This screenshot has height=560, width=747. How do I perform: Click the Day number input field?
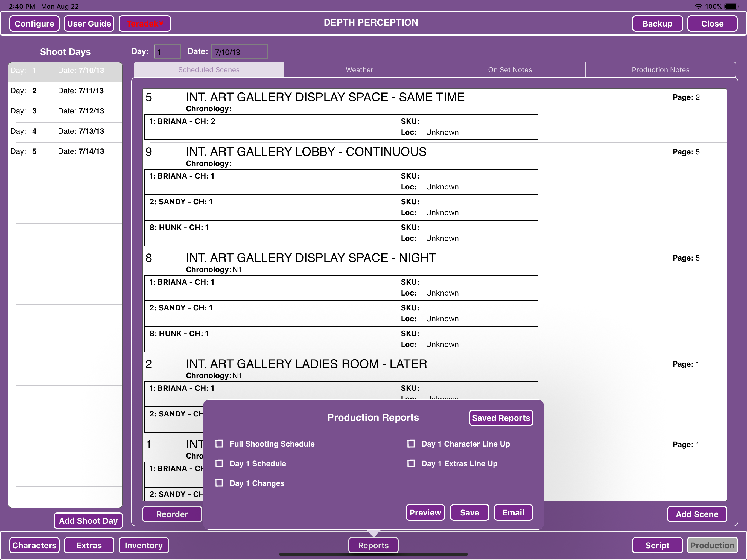tap(168, 52)
